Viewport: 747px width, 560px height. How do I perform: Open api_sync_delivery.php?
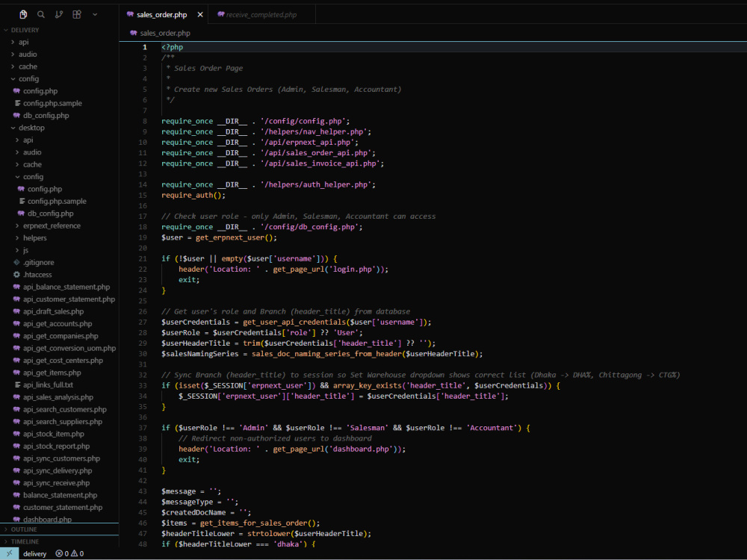tap(58, 471)
